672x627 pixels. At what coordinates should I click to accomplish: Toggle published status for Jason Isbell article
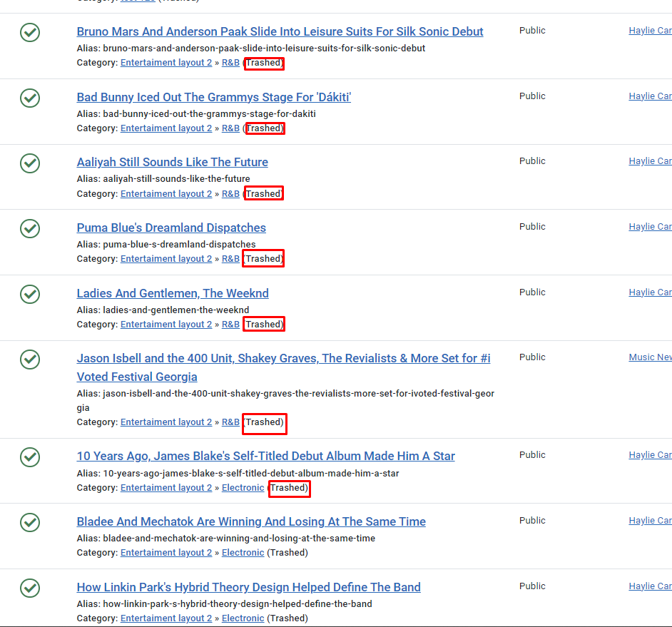(30, 359)
